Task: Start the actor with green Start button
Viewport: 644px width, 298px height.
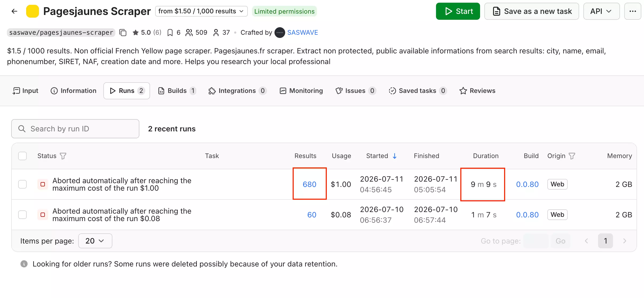Action: point(458,11)
